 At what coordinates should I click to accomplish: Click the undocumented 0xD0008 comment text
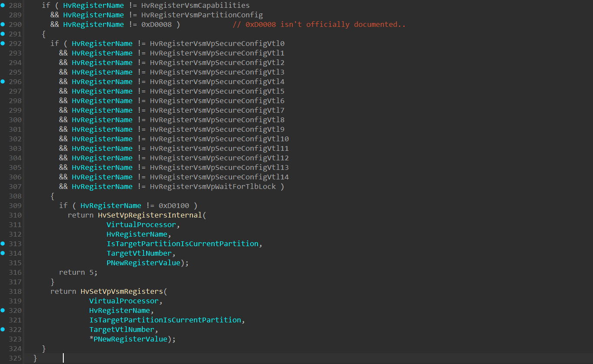319,24
